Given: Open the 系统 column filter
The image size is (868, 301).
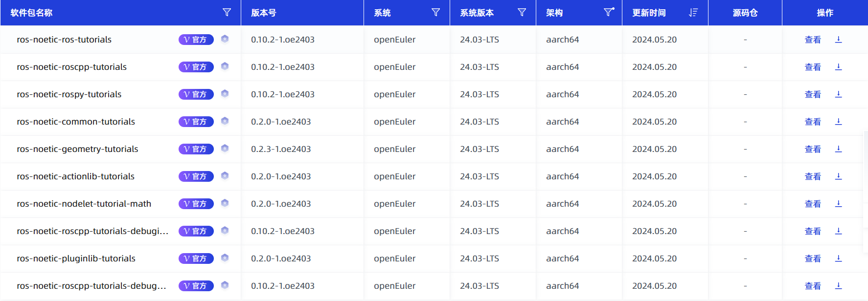Looking at the screenshot, I should tap(435, 12).
